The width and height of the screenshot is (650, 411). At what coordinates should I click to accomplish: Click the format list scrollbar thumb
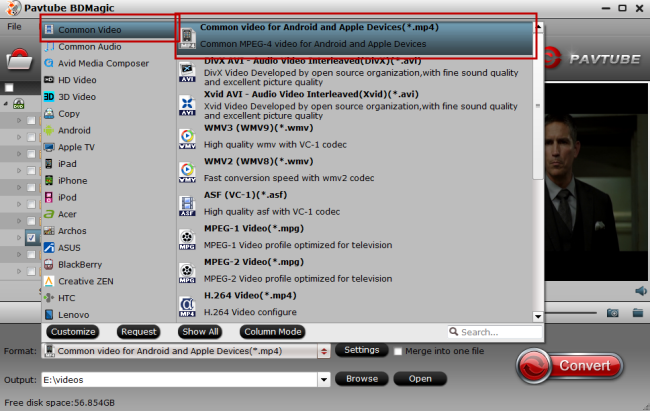(538, 106)
